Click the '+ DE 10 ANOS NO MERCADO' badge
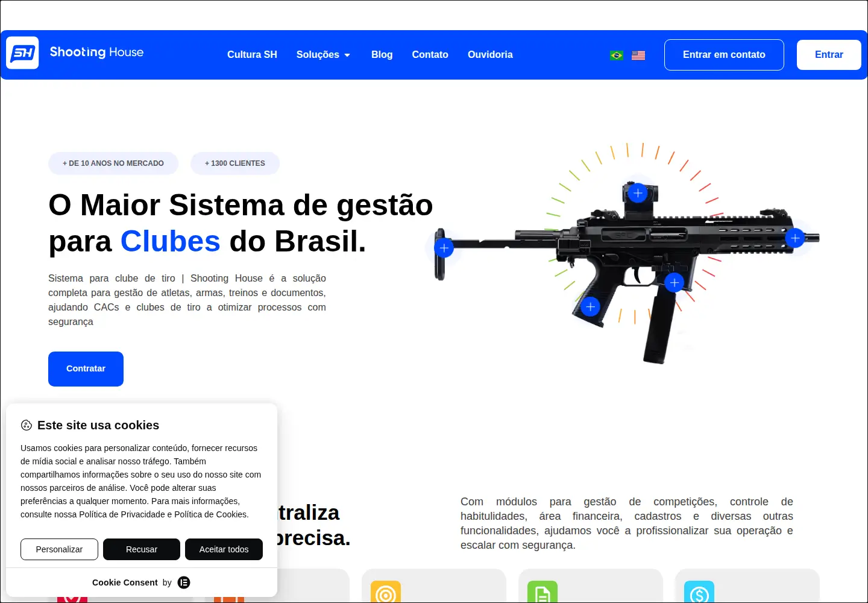 [113, 163]
